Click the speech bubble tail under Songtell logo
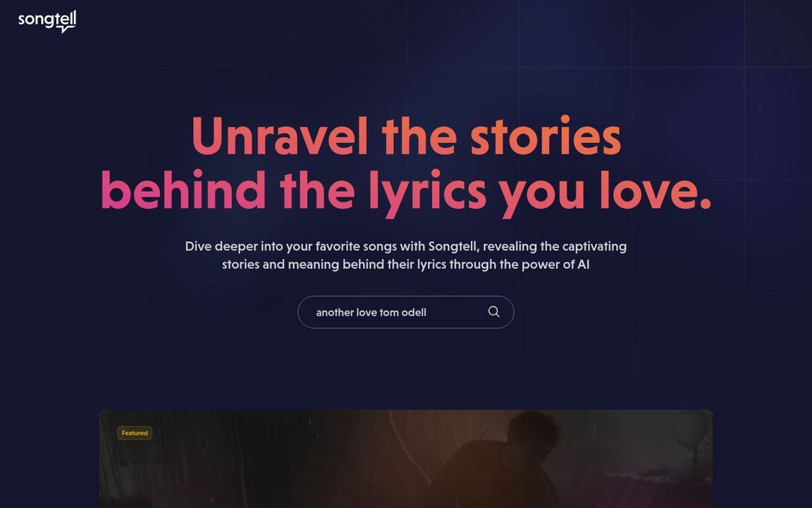The width and height of the screenshot is (812, 508). pos(63,30)
